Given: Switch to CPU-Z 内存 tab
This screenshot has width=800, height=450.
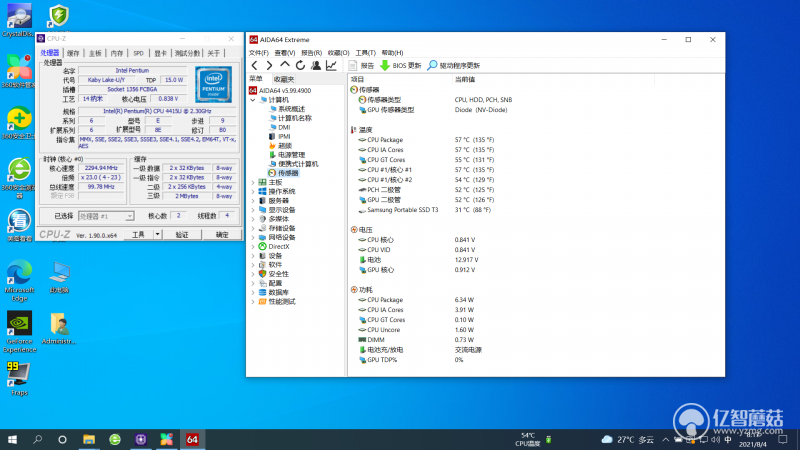Looking at the screenshot, I should point(117,53).
